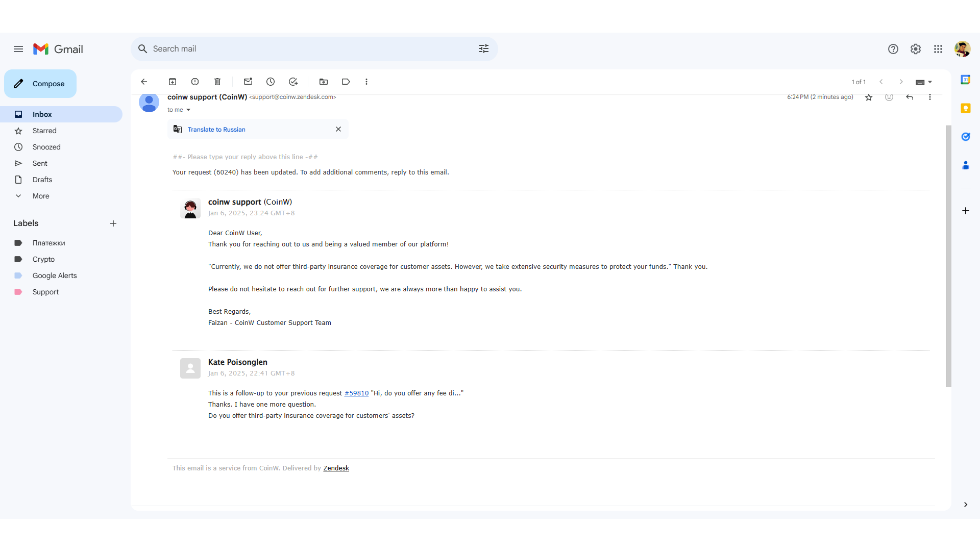Reply to the message
The height and width of the screenshot is (551, 980).
pyautogui.click(x=910, y=97)
